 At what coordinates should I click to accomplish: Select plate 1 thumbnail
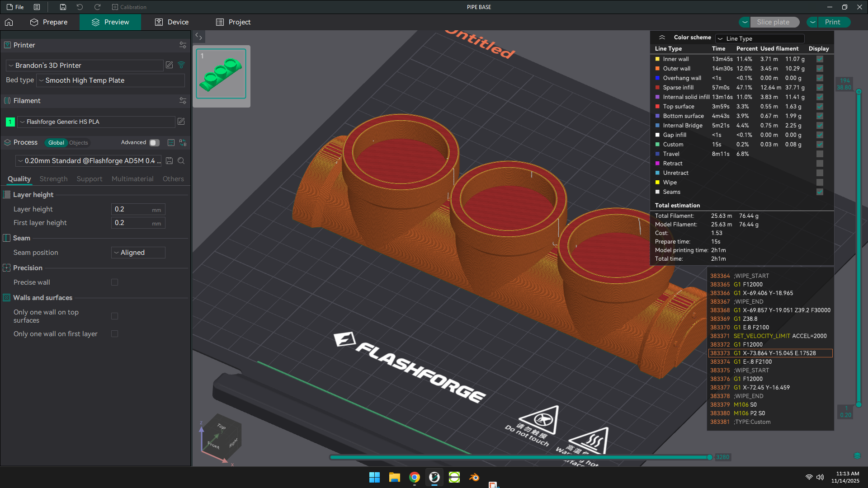[x=221, y=74]
